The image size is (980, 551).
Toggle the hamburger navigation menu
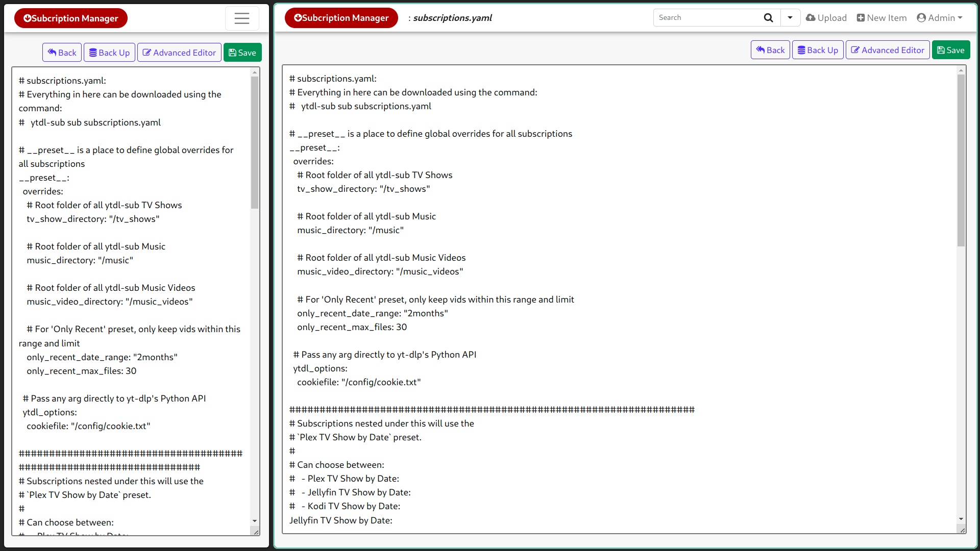click(x=242, y=18)
